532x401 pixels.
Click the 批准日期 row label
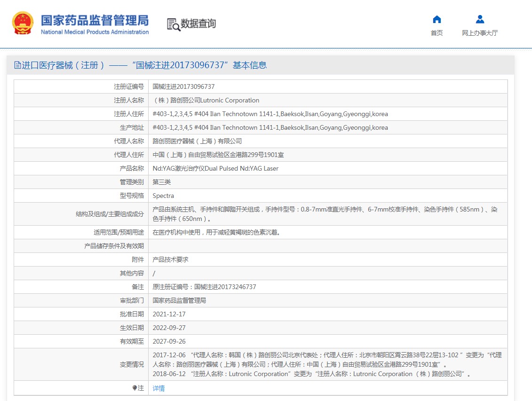pyautogui.click(x=132, y=314)
